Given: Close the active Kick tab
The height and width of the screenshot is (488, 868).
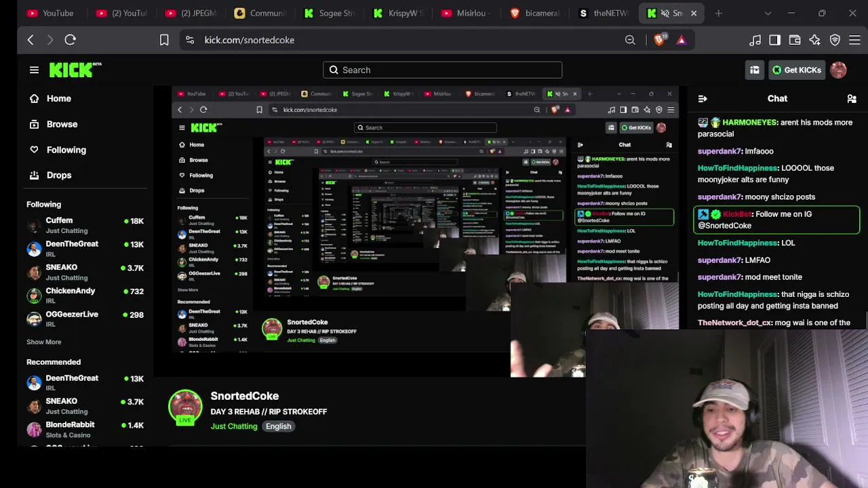Looking at the screenshot, I should point(694,13).
